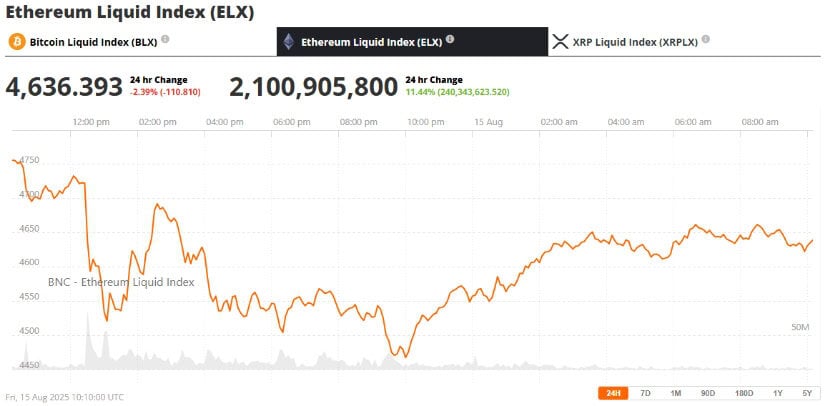Viewport: 825px width, 406px height.
Task: Click the 24 hr Change label beside price
Action: pyautogui.click(x=158, y=80)
